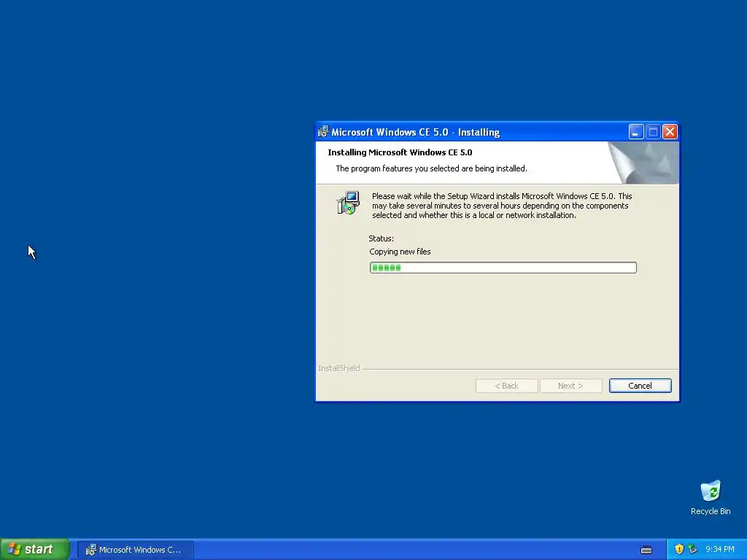747x560 pixels.
Task: Click the 'program features you selected' subtitle
Action: tap(431, 168)
